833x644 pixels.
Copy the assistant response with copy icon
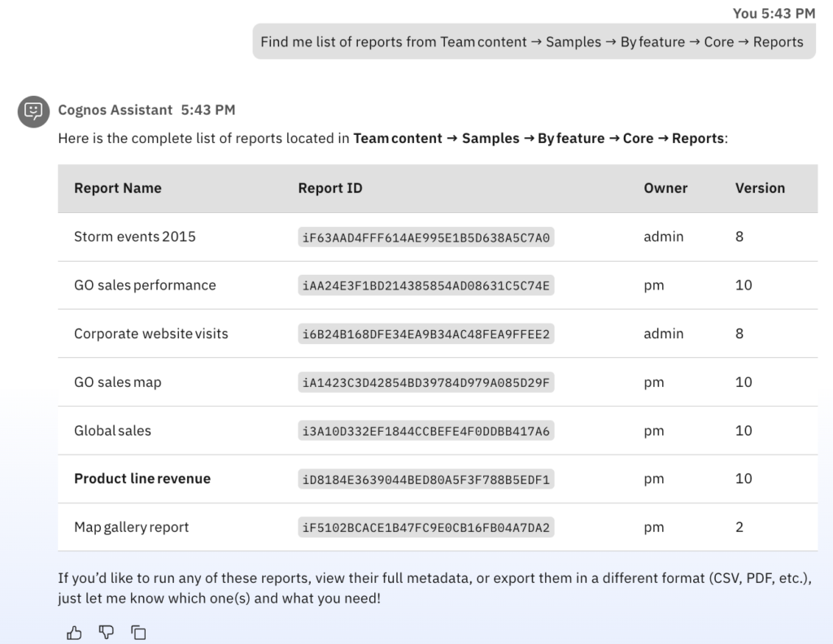pyautogui.click(x=139, y=632)
